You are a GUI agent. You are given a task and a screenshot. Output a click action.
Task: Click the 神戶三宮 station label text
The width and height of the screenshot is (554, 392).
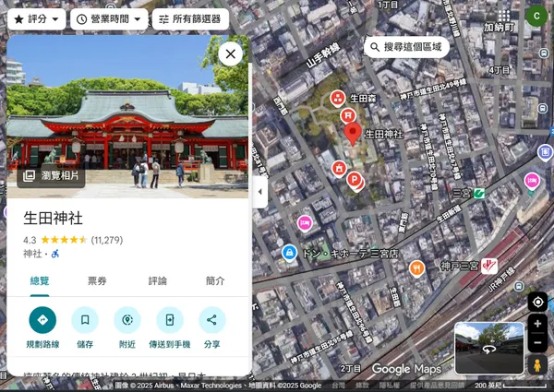point(459,266)
